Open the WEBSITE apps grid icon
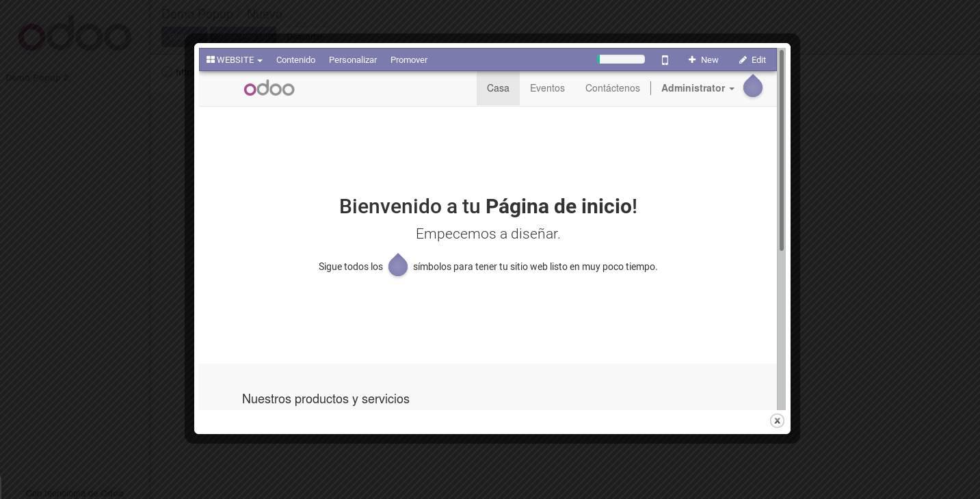The image size is (980, 499). [x=210, y=59]
